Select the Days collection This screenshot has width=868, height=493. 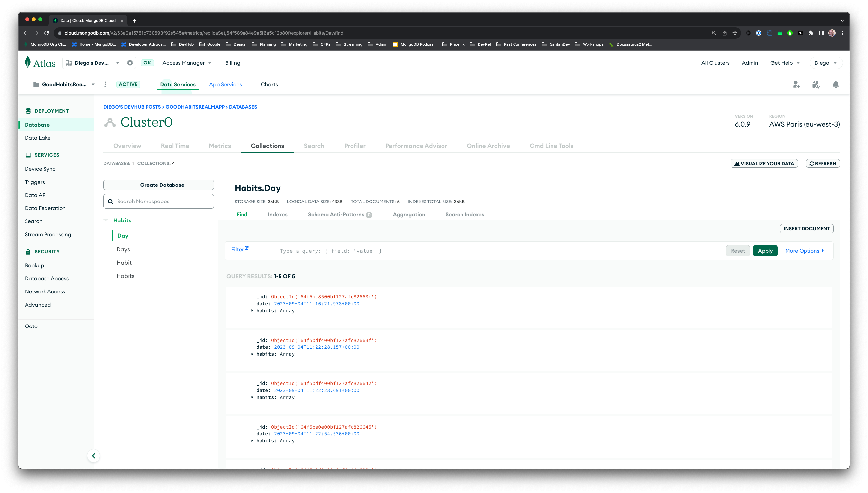(x=123, y=249)
